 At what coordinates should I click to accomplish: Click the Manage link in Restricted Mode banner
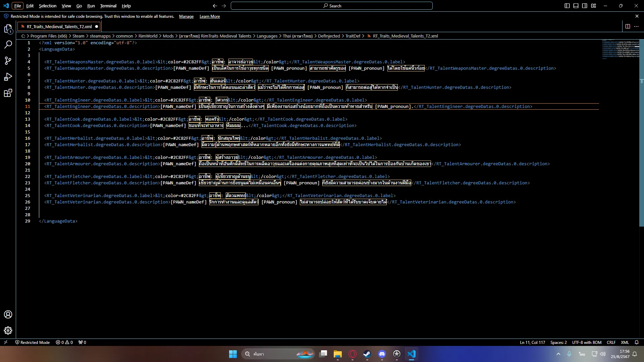(186, 16)
